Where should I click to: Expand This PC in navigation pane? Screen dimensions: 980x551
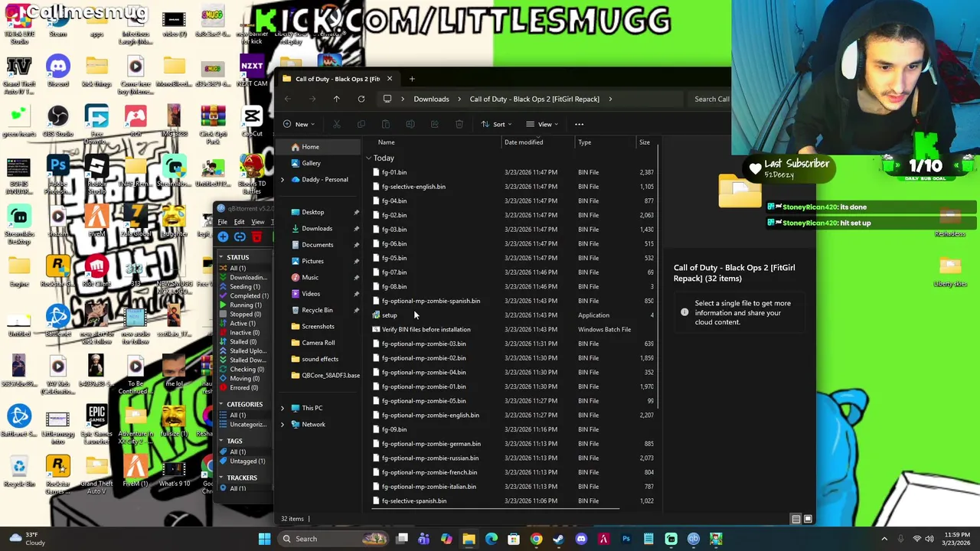coord(283,408)
